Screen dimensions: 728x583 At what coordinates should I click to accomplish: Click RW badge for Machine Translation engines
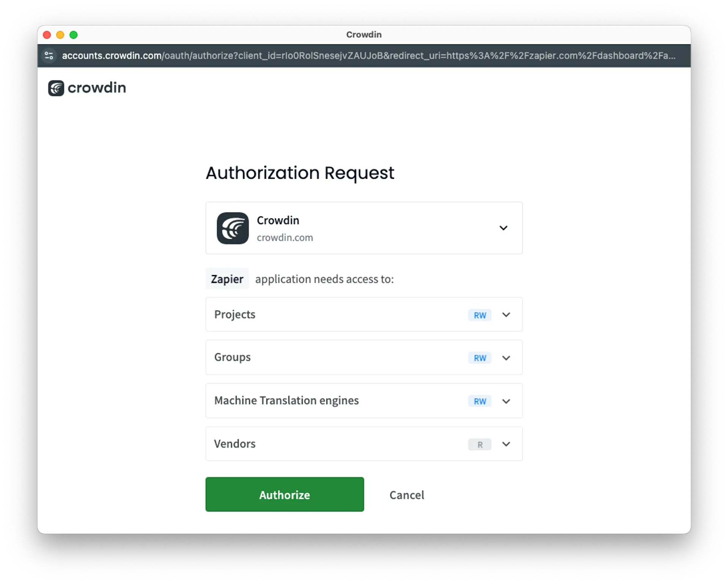pyautogui.click(x=480, y=401)
